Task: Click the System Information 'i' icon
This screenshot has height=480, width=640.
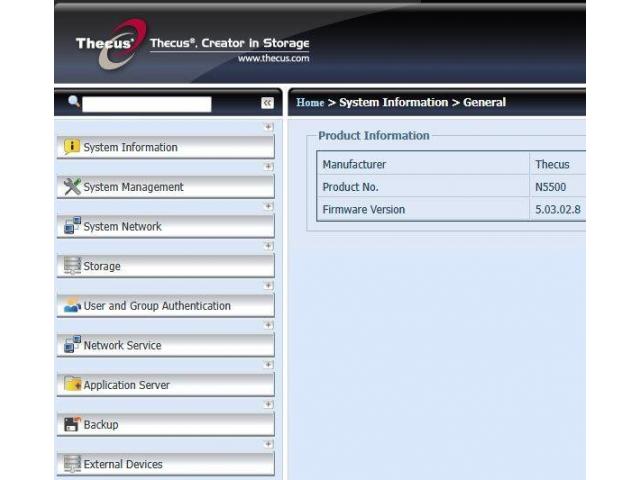Action: pos(72,147)
